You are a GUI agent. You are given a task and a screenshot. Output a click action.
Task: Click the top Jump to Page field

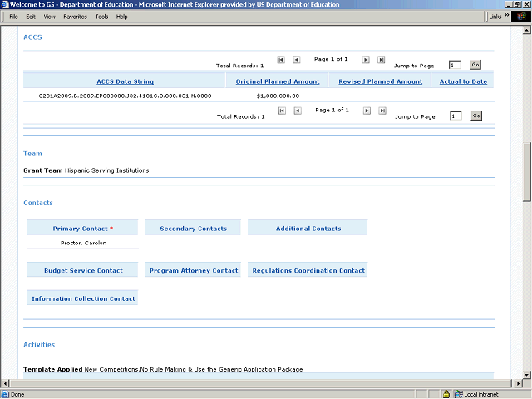click(x=455, y=65)
